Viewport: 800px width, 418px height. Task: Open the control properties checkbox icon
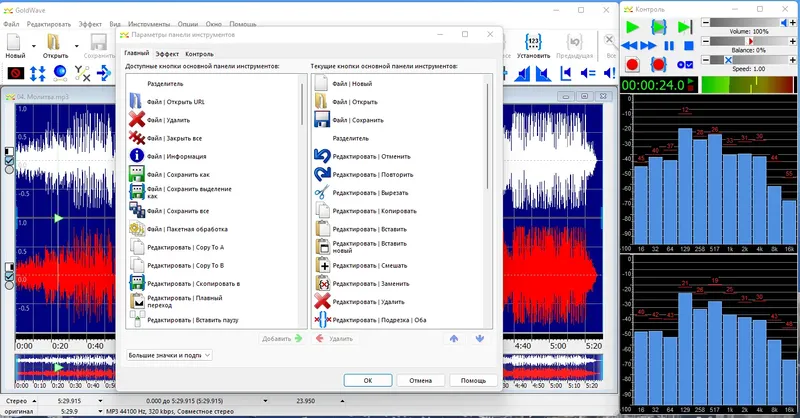685,65
